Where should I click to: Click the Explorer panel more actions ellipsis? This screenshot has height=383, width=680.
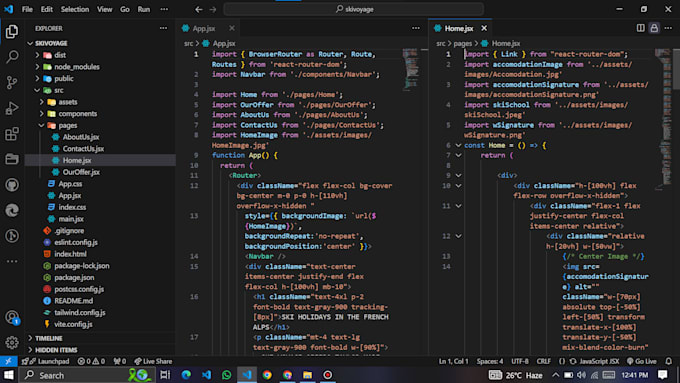(163, 28)
